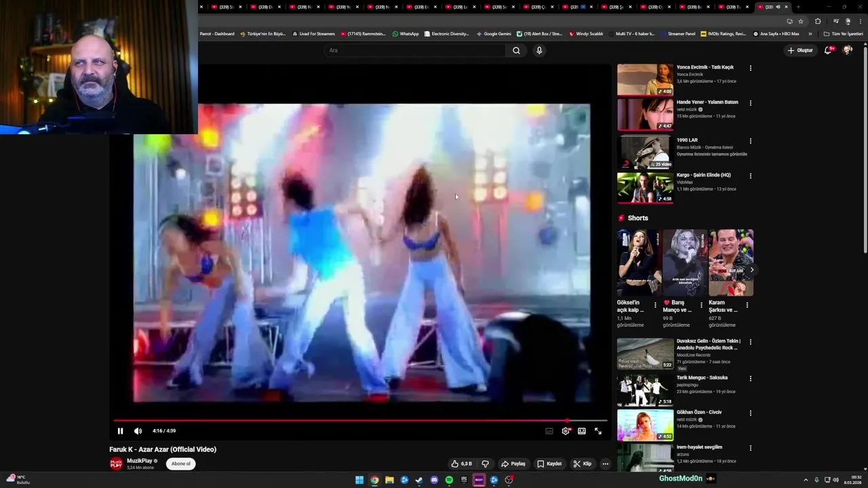Show next Shorts with arrow

751,270
